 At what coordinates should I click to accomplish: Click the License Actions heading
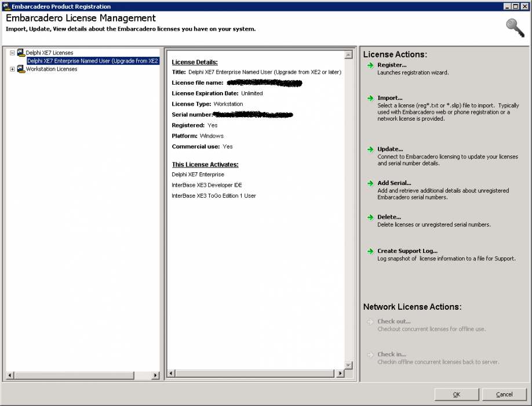pyautogui.click(x=395, y=55)
